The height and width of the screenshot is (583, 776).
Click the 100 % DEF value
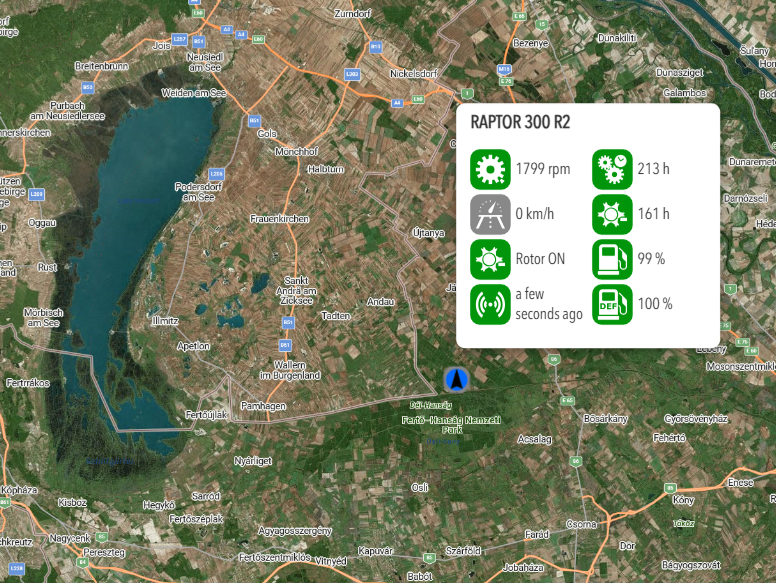[x=655, y=304]
